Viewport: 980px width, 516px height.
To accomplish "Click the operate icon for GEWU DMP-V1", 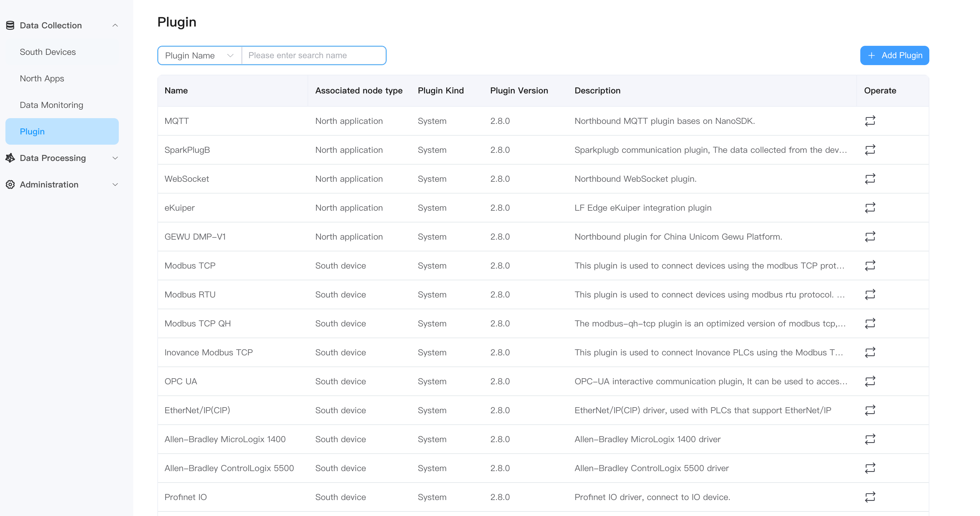I will point(871,237).
